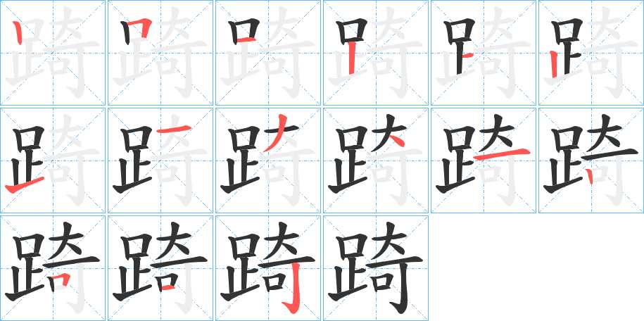Screen dimensions: 644x321
Task: Open the step fifteen cell with red vertical hook
Action: click(267, 268)
